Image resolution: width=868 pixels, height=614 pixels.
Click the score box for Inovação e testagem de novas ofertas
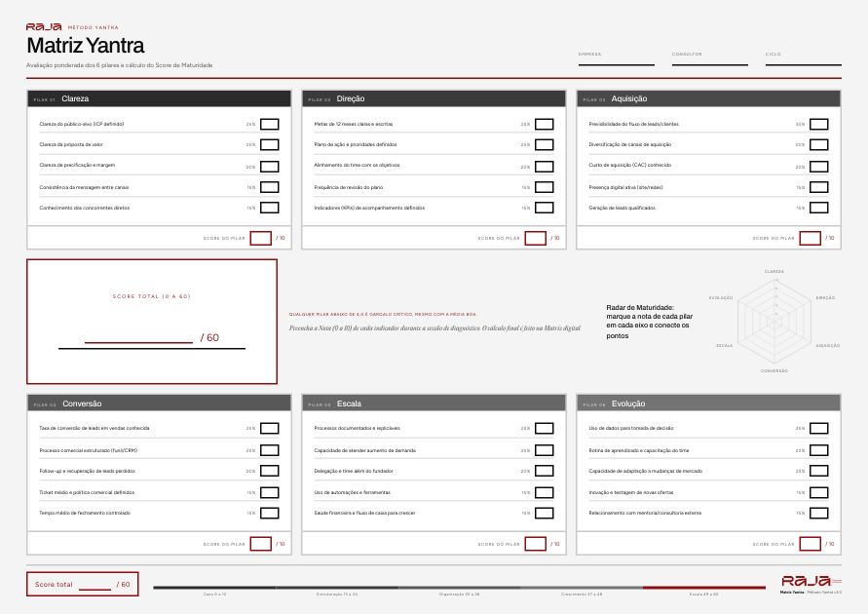(x=818, y=492)
